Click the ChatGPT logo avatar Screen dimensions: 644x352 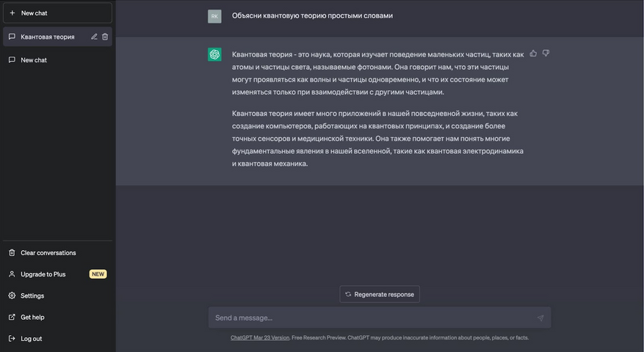[x=214, y=54]
